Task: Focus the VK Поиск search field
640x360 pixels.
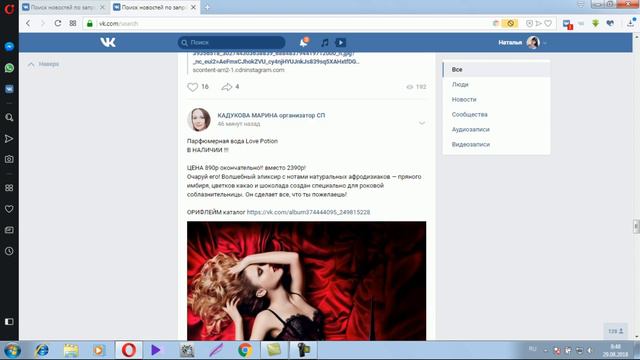Action: pyautogui.click(x=231, y=42)
